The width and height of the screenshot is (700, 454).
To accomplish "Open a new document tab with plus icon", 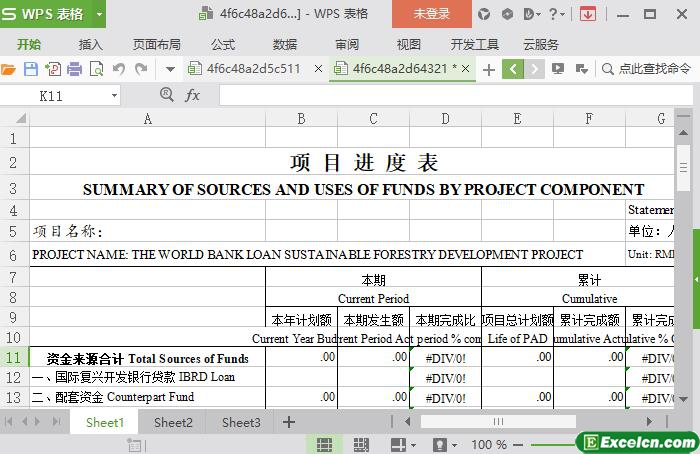I will click(x=488, y=69).
